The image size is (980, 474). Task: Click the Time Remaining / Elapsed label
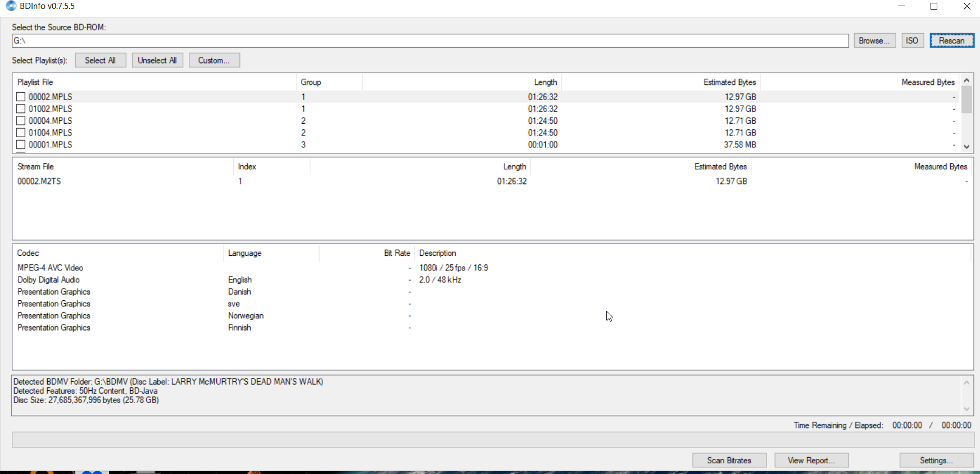click(838, 425)
